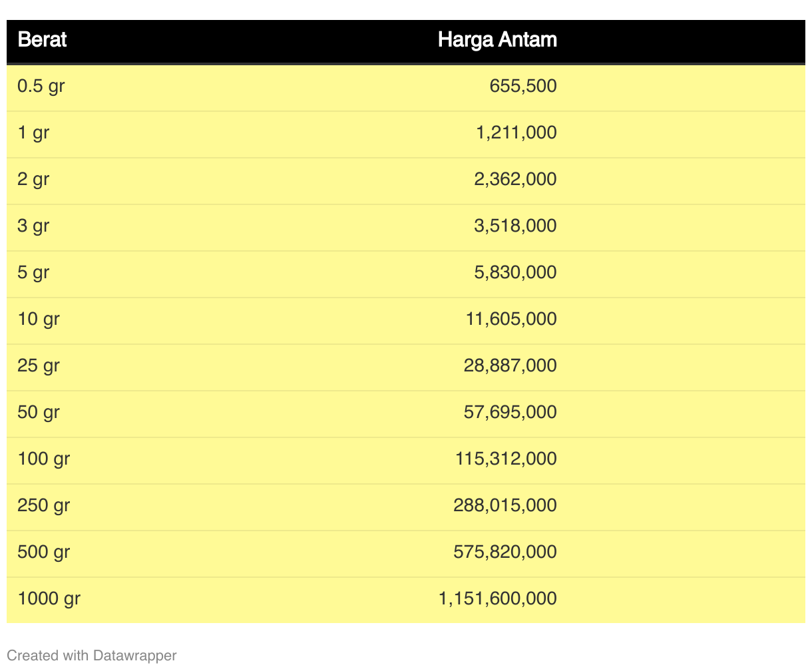812x671 pixels.
Task: Select the 5 gr weight cell
Action: coord(33,272)
